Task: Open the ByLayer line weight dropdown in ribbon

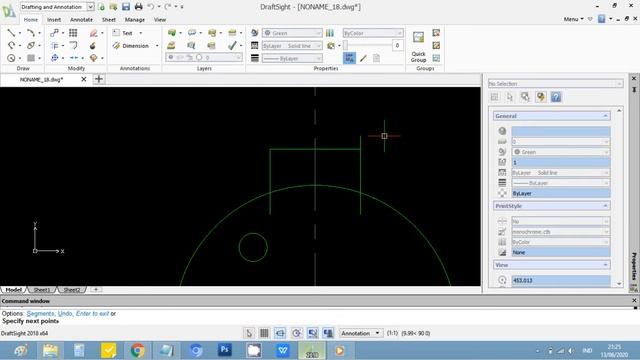Action: coord(292,58)
